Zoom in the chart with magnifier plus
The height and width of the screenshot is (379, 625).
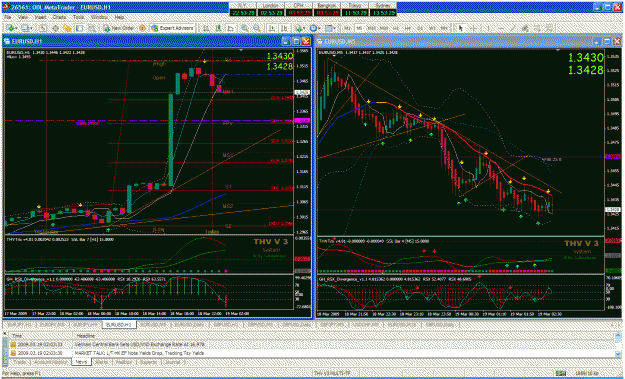(x=245, y=28)
